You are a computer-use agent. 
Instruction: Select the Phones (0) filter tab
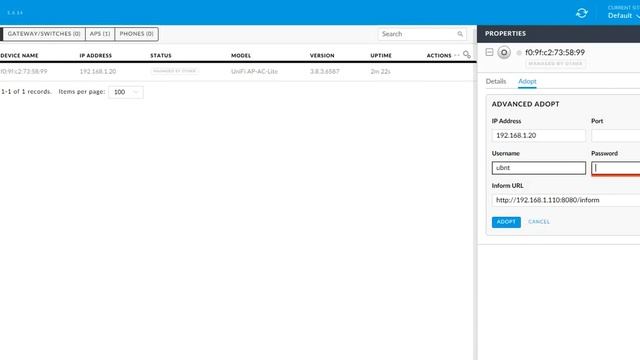(x=137, y=34)
